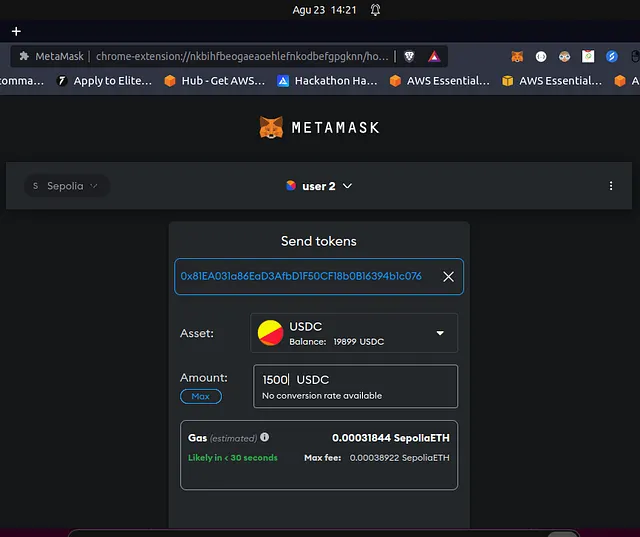Clear the recipient address with X

point(448,277)
